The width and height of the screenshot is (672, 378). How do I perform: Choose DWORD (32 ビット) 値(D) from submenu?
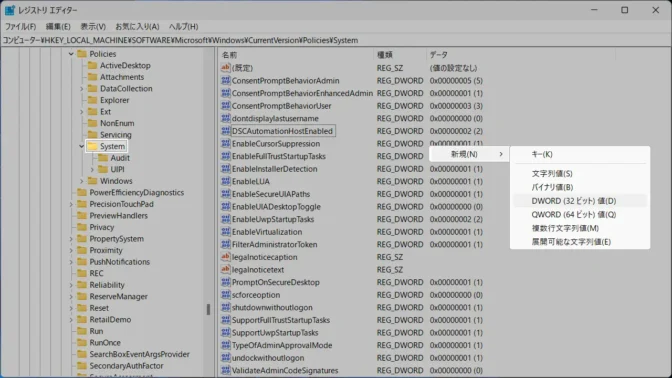[580, 201]
